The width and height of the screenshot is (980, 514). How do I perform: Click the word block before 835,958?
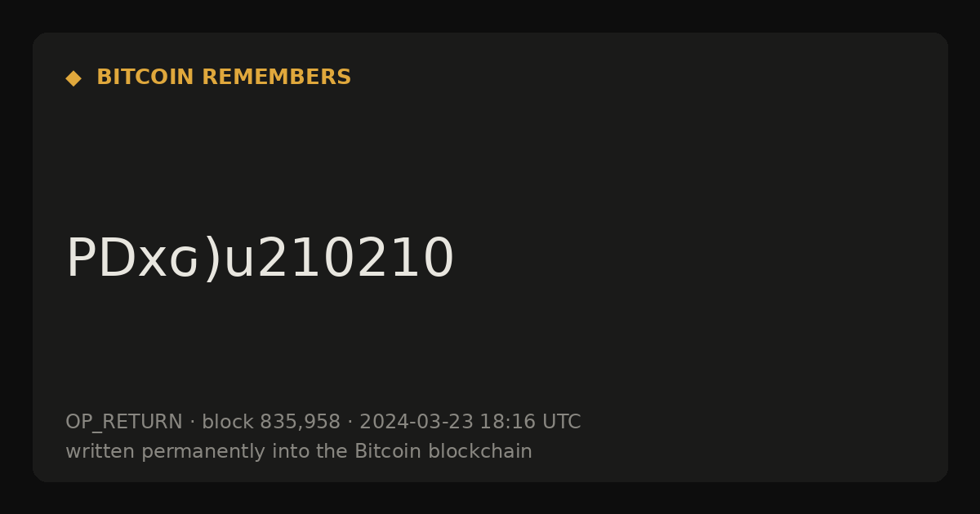point(228,423)
